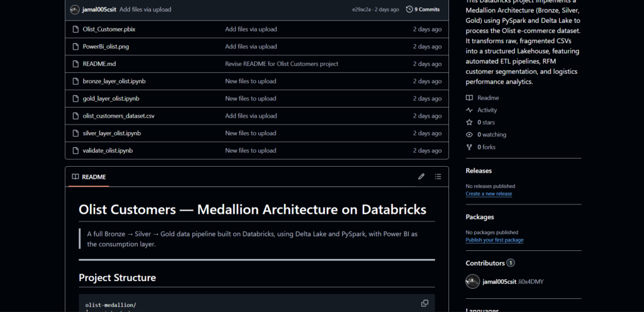The image size is (644, 312).
Task: Open validate_olist.ipynb notebook
Action: [107, 151]
